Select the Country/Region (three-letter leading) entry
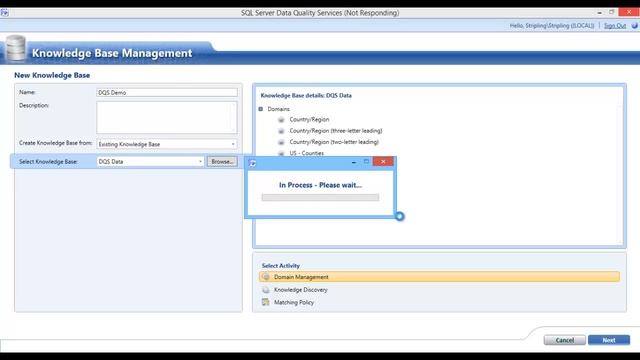The image size is (640, 360). 336,131
